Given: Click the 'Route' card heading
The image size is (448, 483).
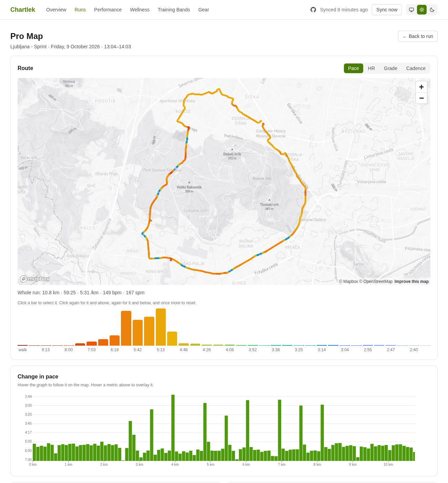Looking at the screenshot, I should point(26,68).
